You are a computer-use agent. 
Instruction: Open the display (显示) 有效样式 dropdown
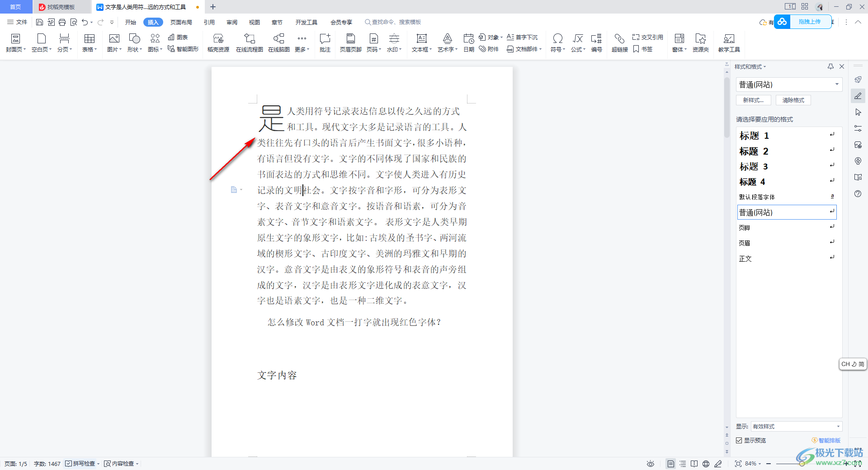point(797,426)
